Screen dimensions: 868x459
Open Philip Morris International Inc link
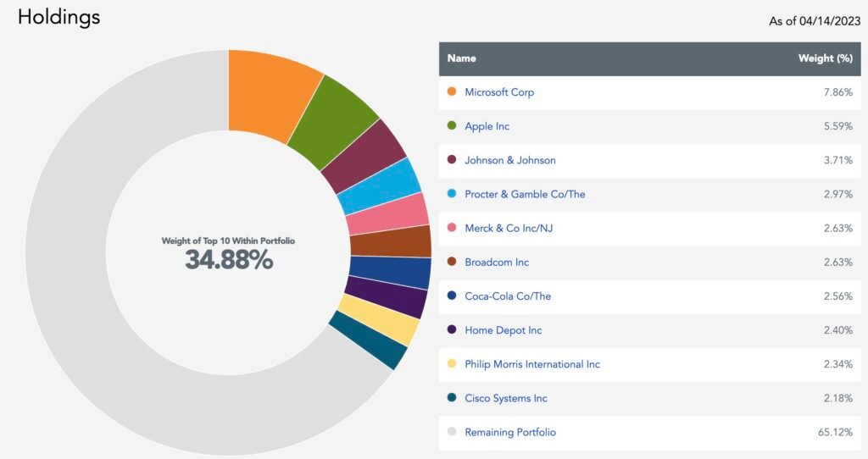pyautogui.click(x=531, y=364)
